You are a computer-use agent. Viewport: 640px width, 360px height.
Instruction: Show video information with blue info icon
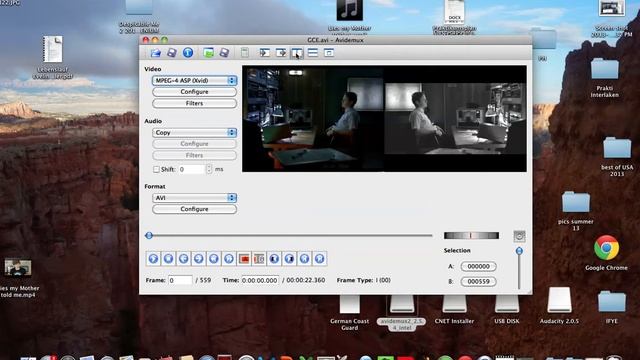pyautogui.click(x=188, y=53)
